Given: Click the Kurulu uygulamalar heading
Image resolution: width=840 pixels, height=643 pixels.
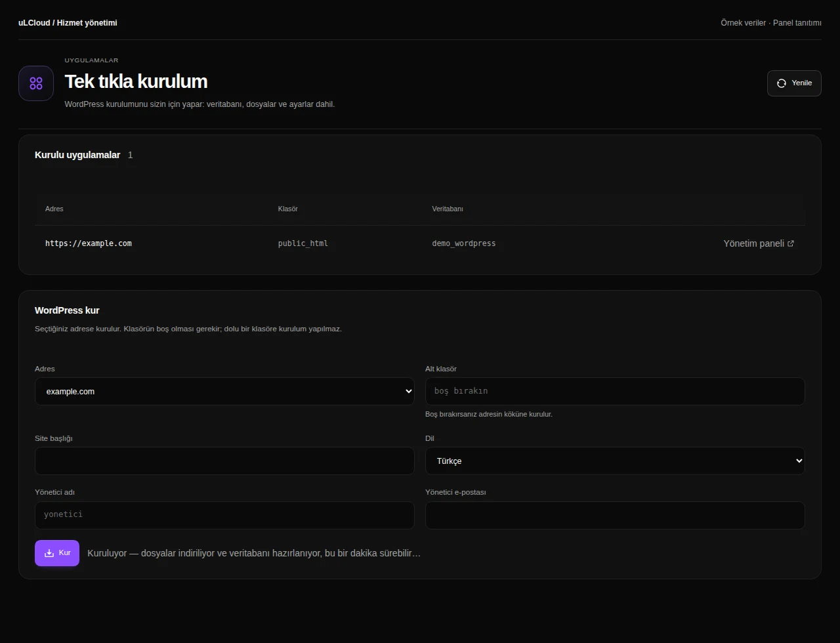Looking at the screenshot, I should click(77, 155).
